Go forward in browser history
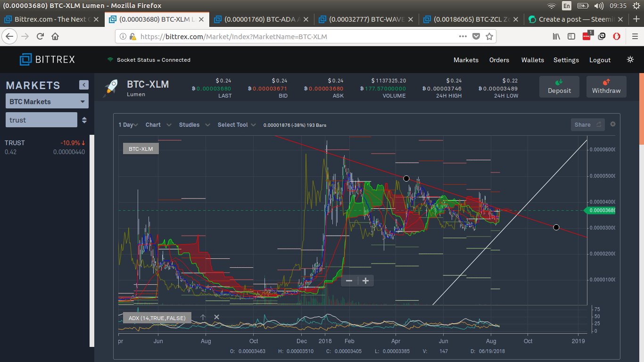Screen dimensions: 644x362 (x=25, y=36)
